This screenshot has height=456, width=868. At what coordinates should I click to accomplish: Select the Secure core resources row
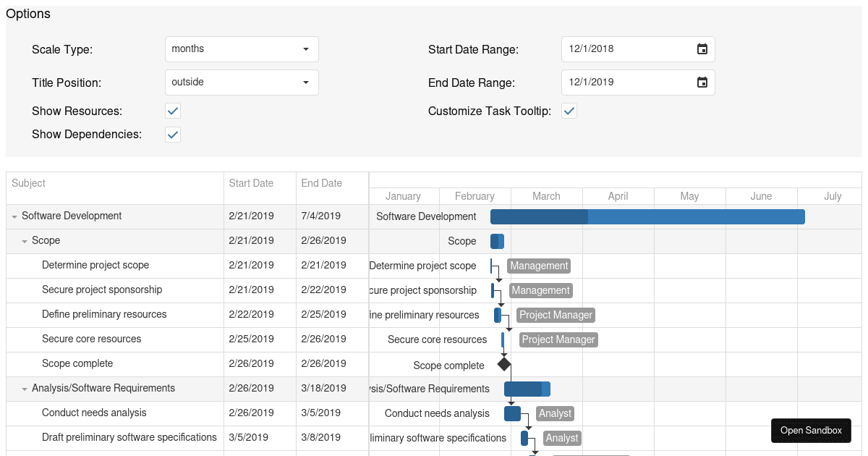tap(187, 339)
